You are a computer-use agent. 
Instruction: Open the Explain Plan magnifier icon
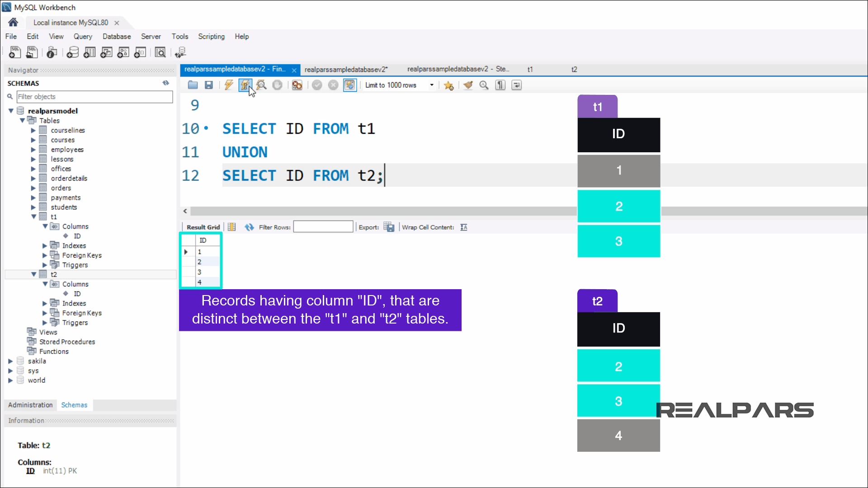(261, 85)
